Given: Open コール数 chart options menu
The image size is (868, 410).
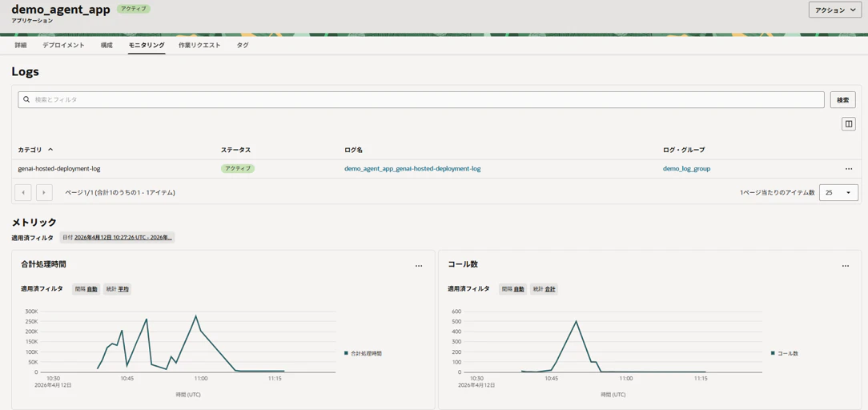Looking at the screenshot, I should pyautogui.click(x=846, y=266).
